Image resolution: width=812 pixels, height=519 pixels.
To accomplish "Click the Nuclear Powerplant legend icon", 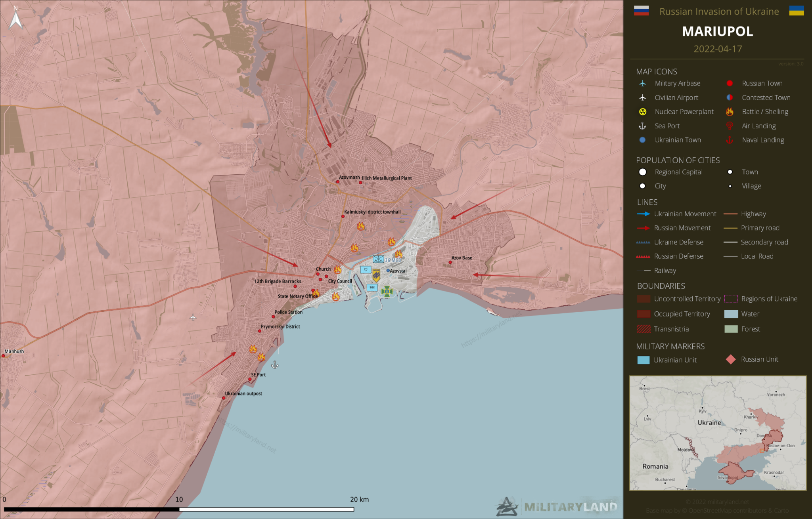I will [643, 112].
